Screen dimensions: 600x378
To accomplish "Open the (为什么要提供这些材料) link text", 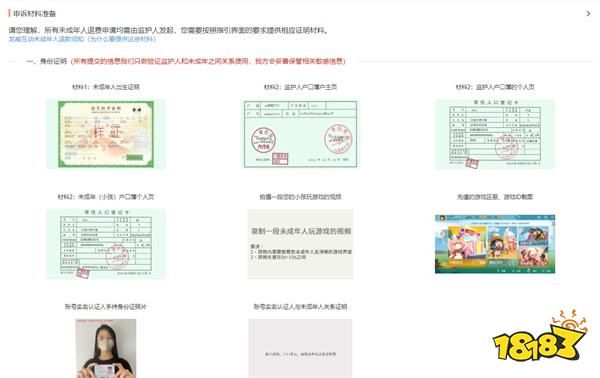I will click(121, 39).
